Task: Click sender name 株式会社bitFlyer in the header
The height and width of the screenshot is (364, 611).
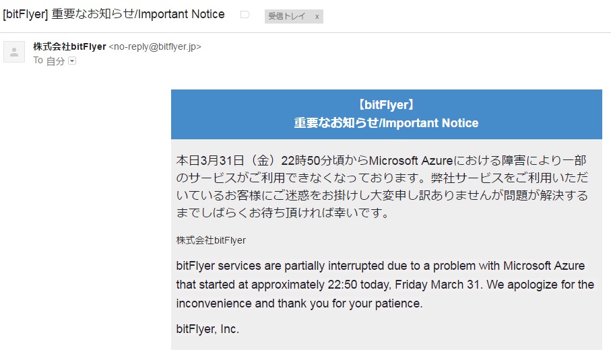Action: point(69,46)
